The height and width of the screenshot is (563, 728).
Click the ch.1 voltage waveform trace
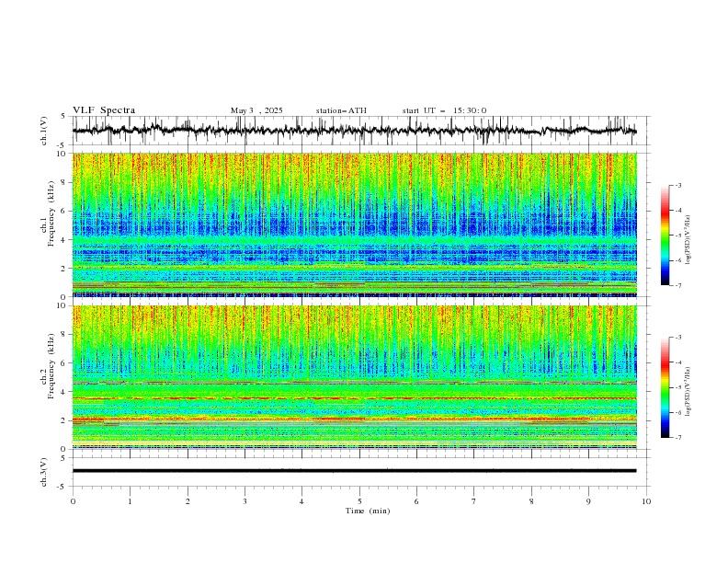coord(354,130)
